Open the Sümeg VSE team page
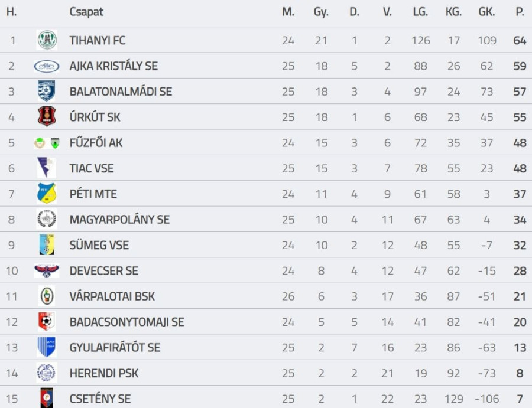The width and height of the screenshot is (532, 408). click(x=99, y=245)
